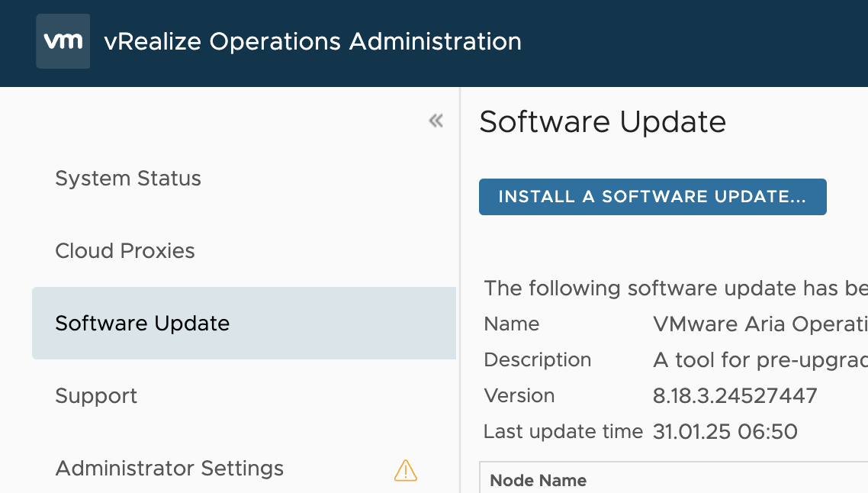The image size is (868, 493).
Task: Open the Cloud Proxies page
Action: pyautogui.click(x=124, y=250)
